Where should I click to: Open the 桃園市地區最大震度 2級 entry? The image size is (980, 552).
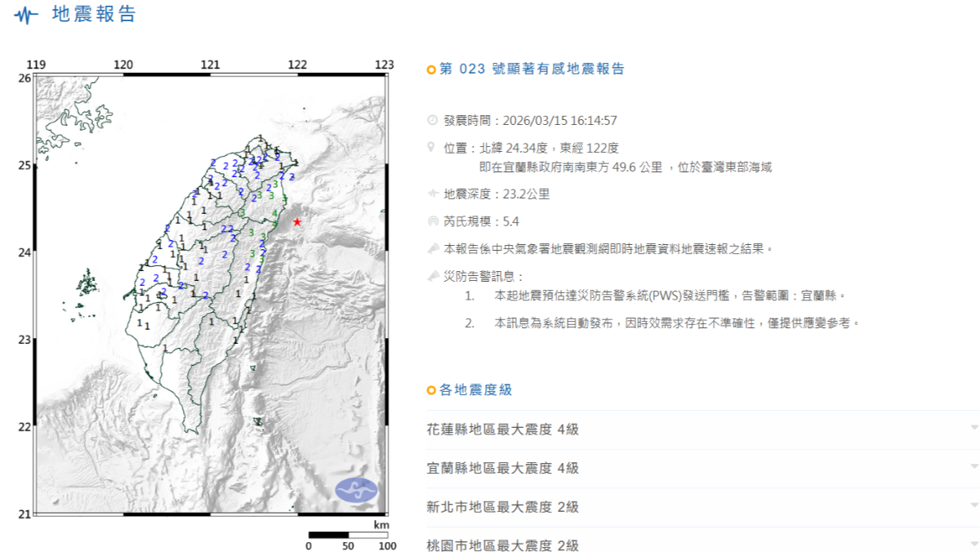point(503,545)
